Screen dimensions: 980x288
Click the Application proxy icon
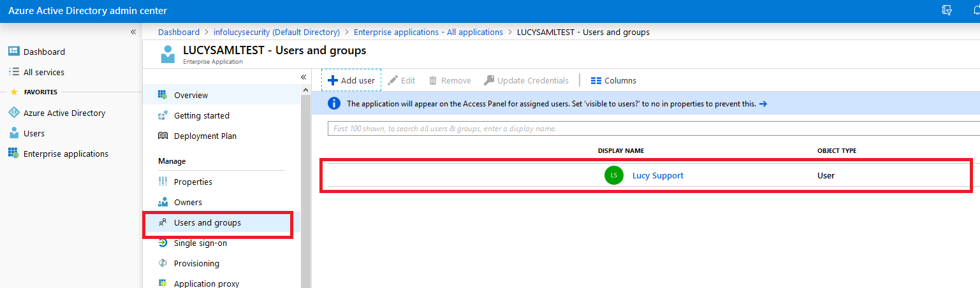[x=163, y=284]
